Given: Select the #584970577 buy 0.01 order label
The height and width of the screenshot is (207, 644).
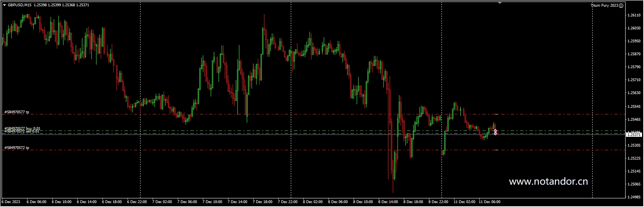Looking at the screenshot, I should (22, 128).
